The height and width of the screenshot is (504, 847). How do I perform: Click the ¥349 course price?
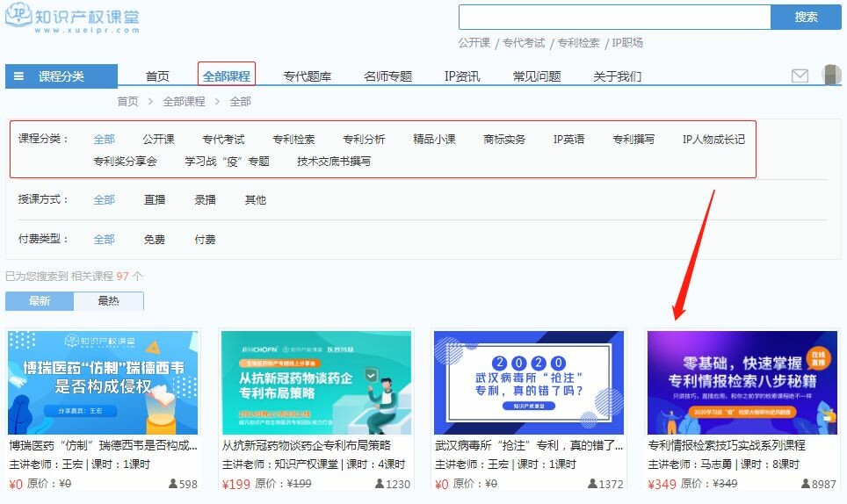coord(662,484)
